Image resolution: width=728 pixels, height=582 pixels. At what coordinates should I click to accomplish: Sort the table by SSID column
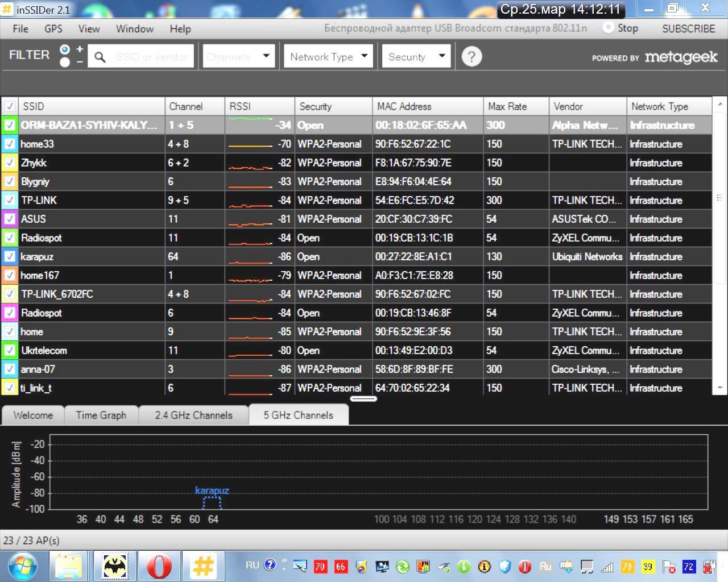click(x=92, y=106)
